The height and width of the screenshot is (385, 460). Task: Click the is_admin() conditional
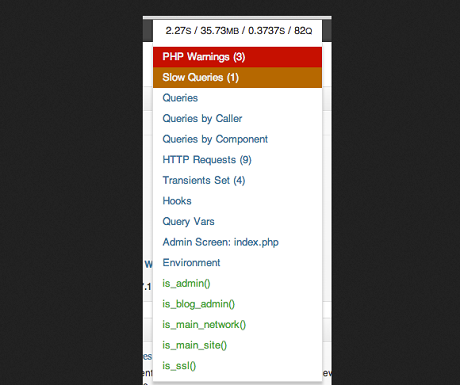click(x=237, y=283)
